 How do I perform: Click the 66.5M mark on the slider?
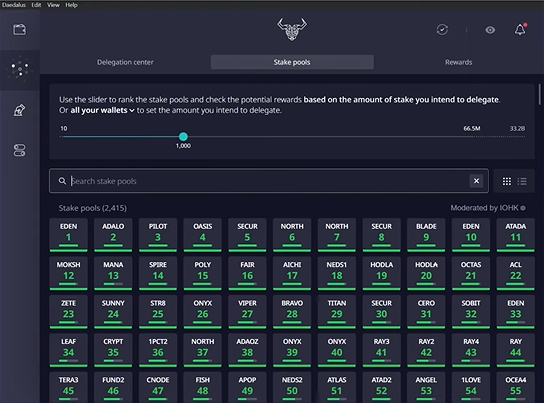point(472,129)
